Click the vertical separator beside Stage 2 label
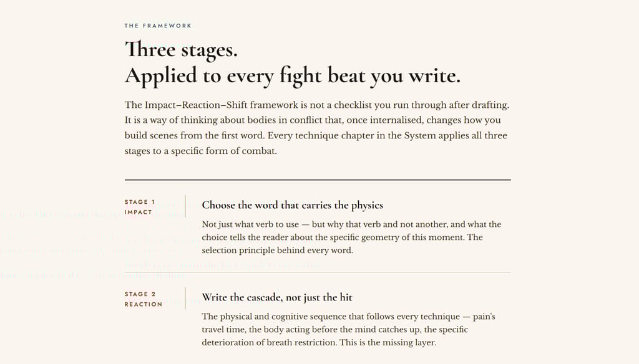Viewport: 639px width, 364px height. [x=185, y=299]
